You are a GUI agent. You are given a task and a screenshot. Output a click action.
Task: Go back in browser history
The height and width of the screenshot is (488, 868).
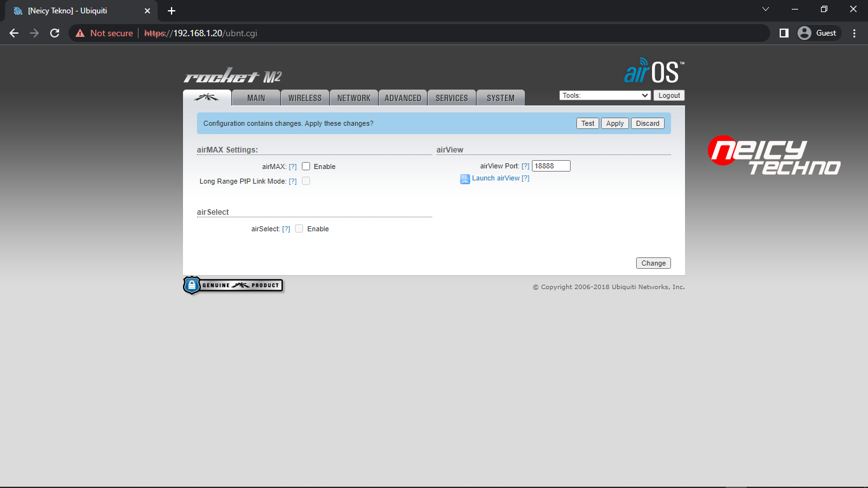point(14,33)
